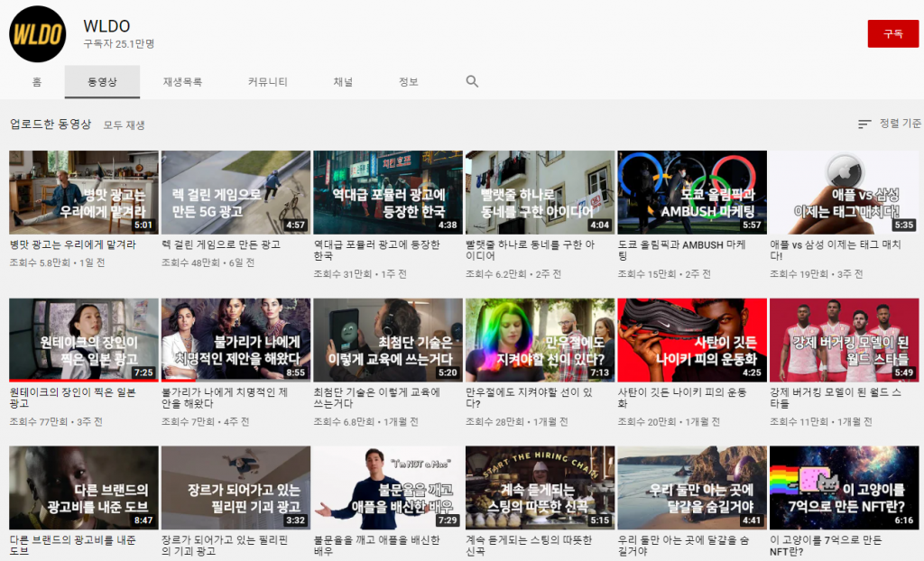Click the 업로드한 동영상 heading
The image size is (924, 561).
[x=51, y=124]
